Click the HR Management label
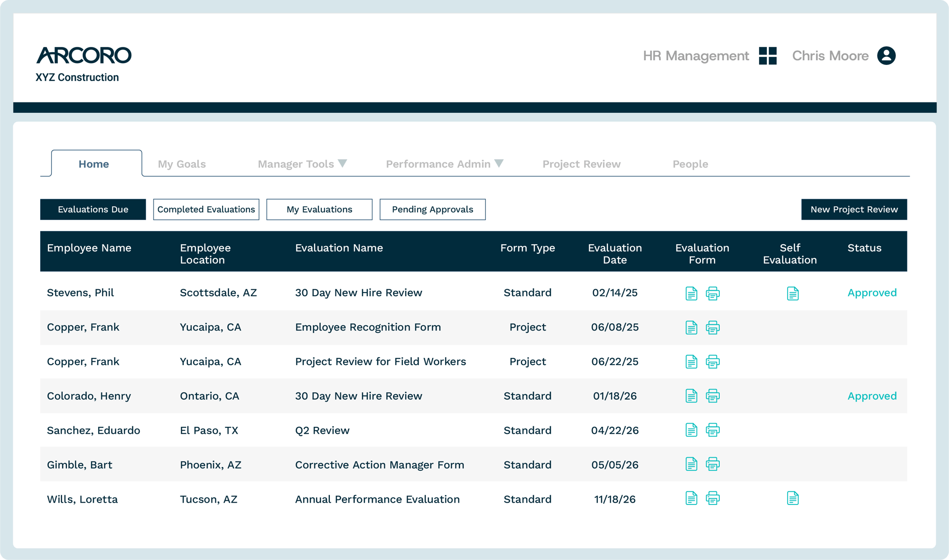Screen dimensions: 949x560 click(x=696, y=56)
